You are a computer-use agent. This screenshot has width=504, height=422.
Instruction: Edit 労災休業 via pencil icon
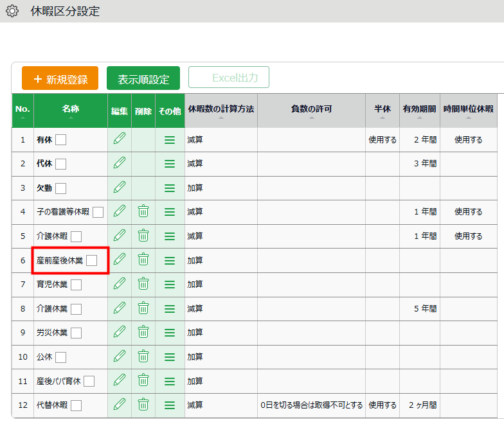tap(120, 331)
